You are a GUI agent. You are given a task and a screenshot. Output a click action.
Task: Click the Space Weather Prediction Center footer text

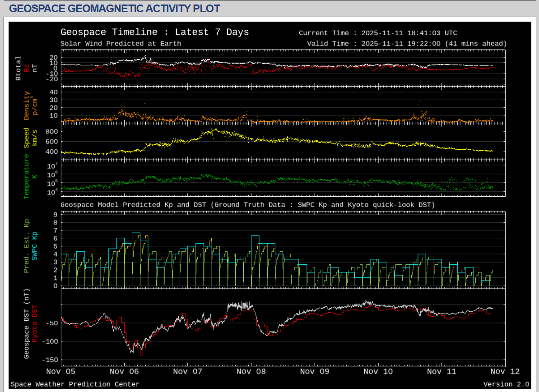pos(75,384)
